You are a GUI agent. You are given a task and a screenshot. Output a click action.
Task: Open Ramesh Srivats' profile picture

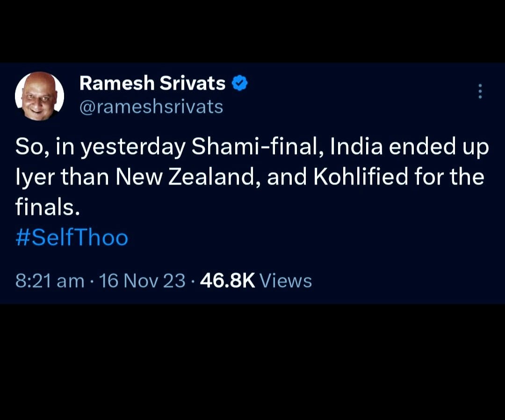[x=39, y=96]
